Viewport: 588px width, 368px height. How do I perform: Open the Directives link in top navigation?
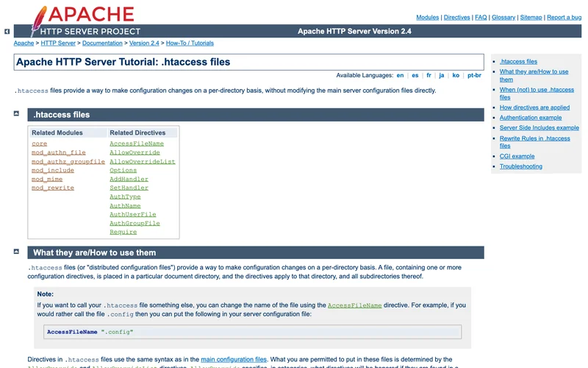456,17
